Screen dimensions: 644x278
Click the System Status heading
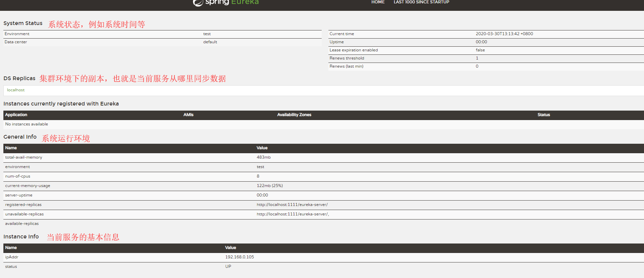23,23
